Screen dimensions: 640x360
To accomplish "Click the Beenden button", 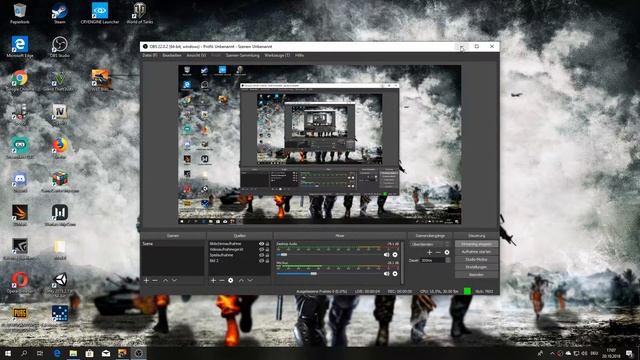I will coord(476,275).
